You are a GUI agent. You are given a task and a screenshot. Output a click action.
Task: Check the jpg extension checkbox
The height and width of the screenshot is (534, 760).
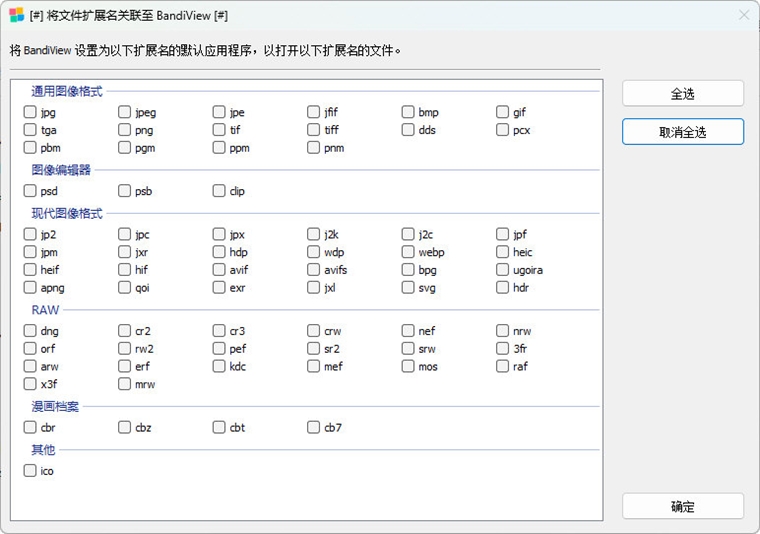click(30, 112)
